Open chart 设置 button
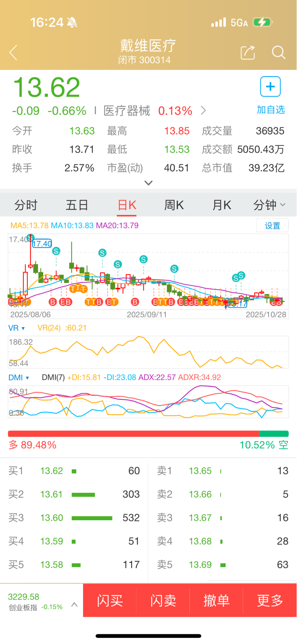The height and width of the screenshot is (644, 297). [272, 225]
